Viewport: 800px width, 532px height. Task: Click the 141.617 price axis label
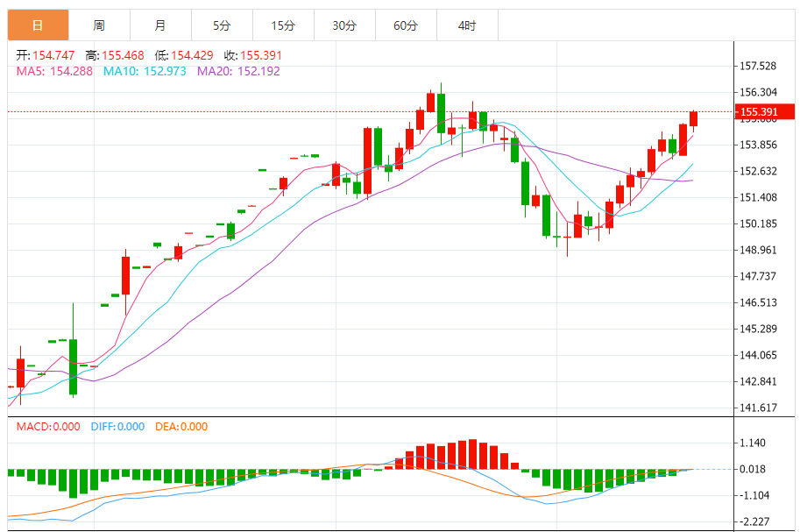click(x=758, y=408)
